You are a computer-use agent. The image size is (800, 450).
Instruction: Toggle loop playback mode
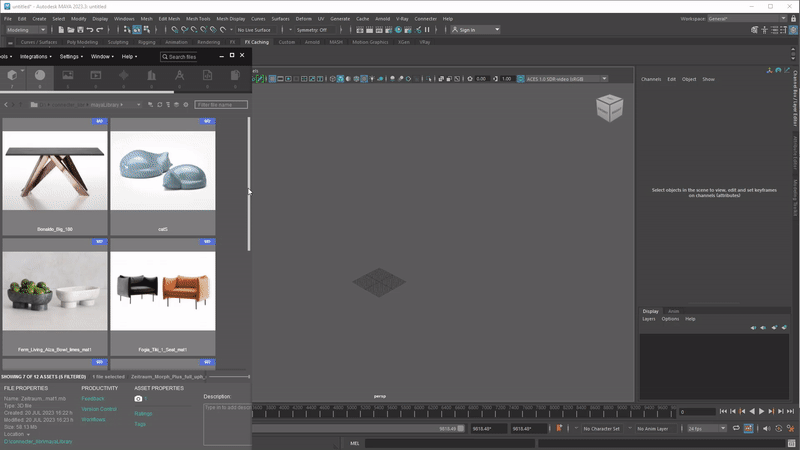pyautogui.click(x=736, y=429)
